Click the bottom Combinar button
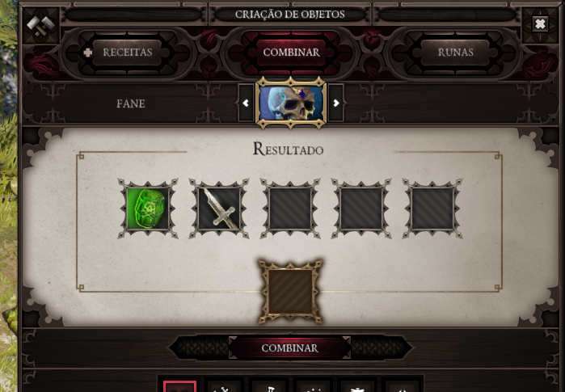 click(x=289, y=348)
